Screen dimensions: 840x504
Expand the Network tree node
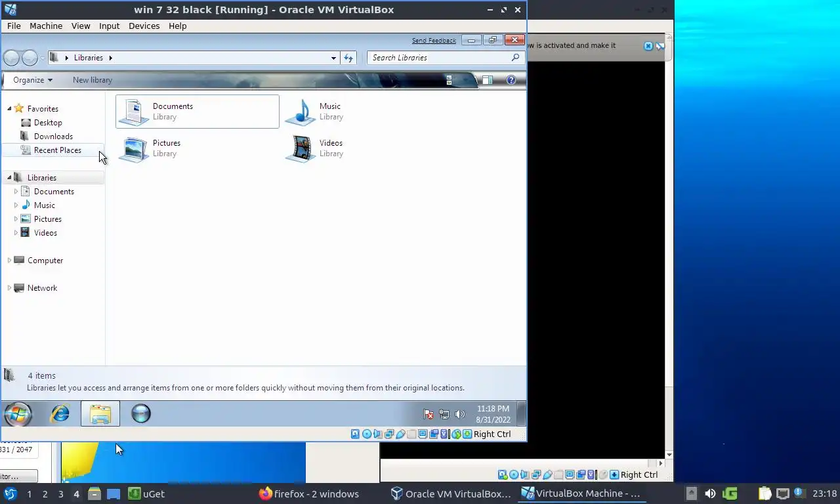point(9,288)
